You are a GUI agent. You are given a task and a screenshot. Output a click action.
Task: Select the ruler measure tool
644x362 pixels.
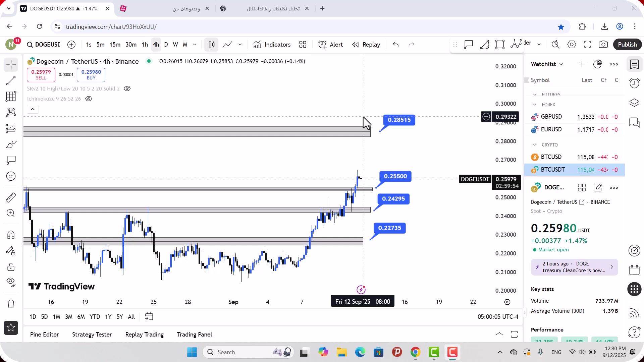11,197
